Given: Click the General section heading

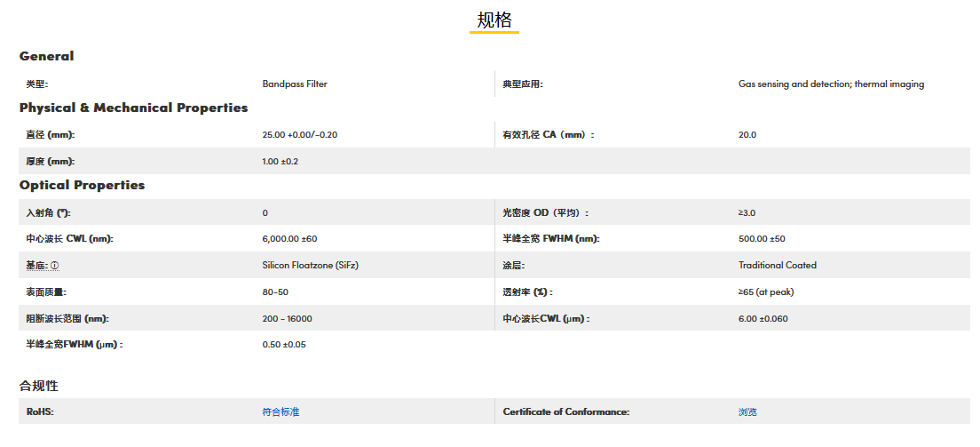Looking at the screenshot, I should [46, 56].
